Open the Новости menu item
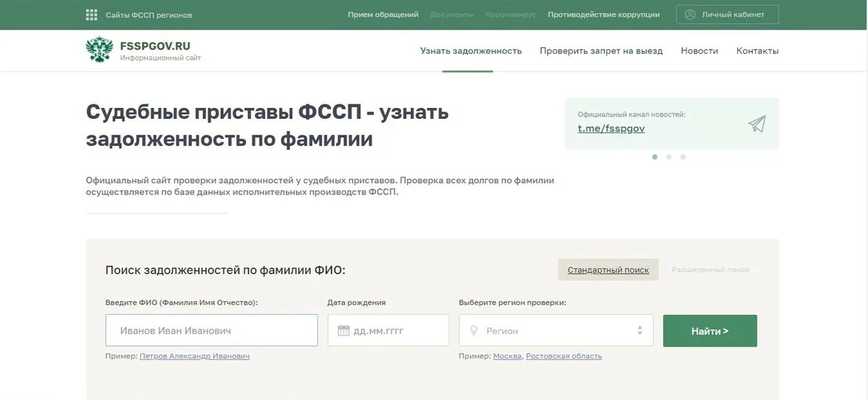This screenshot has width=868, height=400. [x=700, y=51]
